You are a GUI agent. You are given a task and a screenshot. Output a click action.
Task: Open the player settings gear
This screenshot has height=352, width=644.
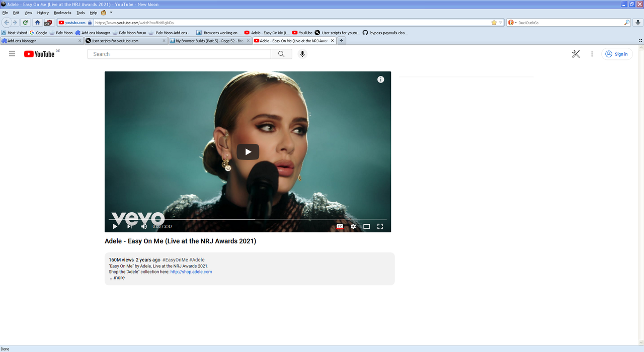pyautogui.click(x=353, y=226)
